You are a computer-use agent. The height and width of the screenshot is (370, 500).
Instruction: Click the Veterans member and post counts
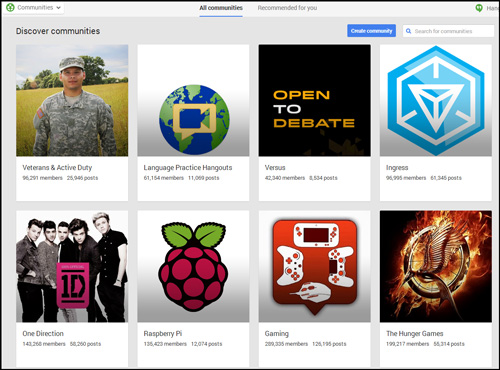click(60, 178)
